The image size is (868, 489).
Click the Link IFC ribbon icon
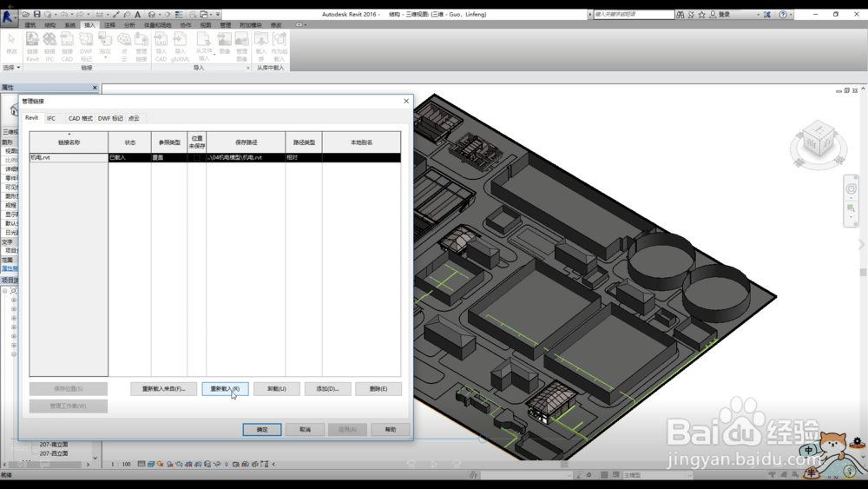[x=49, y=47]
